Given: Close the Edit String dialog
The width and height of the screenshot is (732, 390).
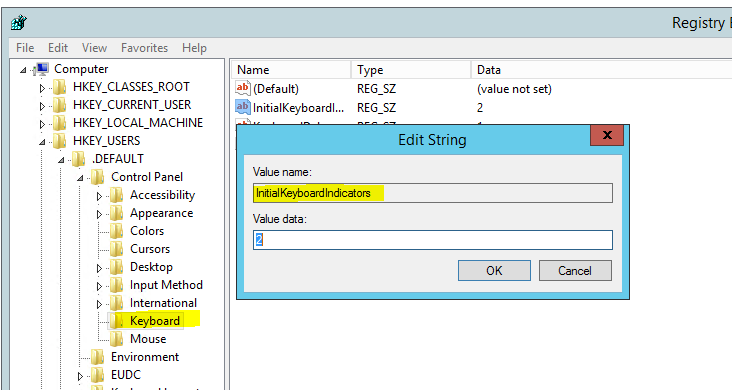Looking at the screenshot, I should (607, 135).
